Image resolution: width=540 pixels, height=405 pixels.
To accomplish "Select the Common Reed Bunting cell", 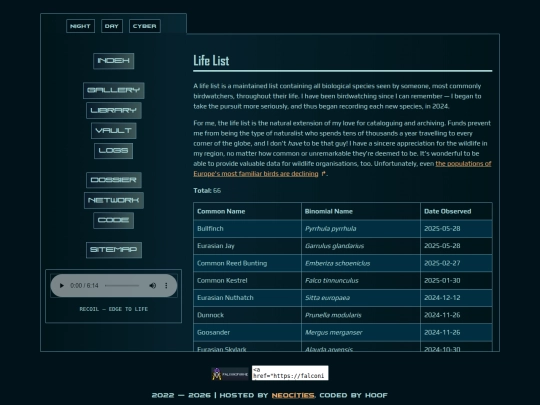I will [247, 263].
